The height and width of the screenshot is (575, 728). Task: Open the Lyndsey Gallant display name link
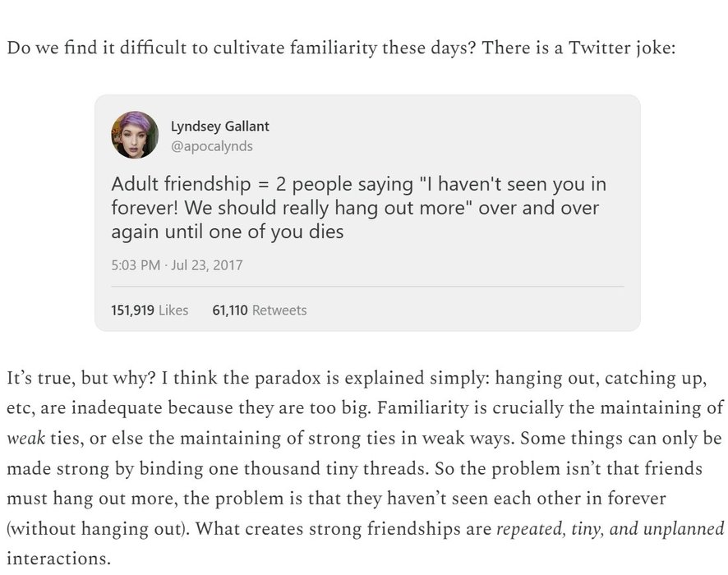click(219, 126)
